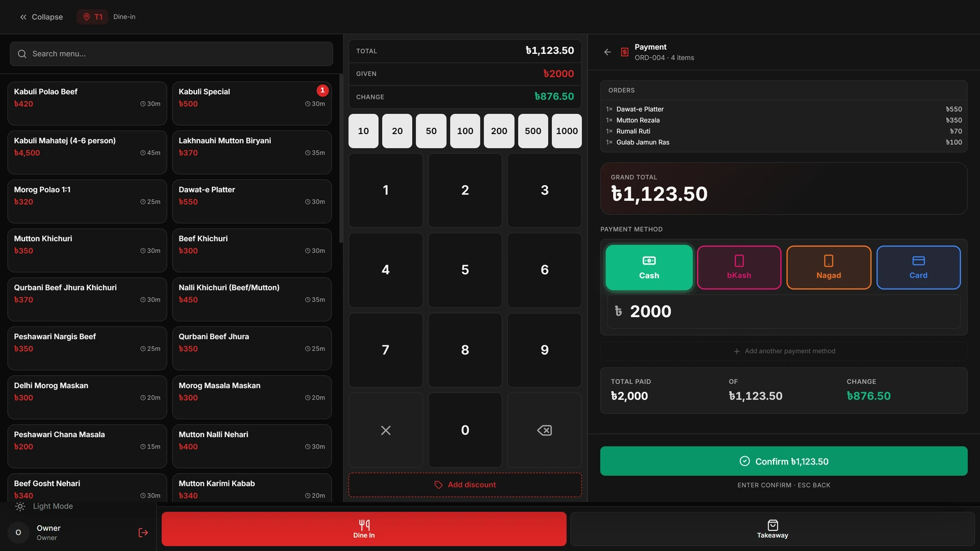Switch to Dine In tab
Image resolution: width=980 pixels, height=551 pixels.
tap(364, 529)
